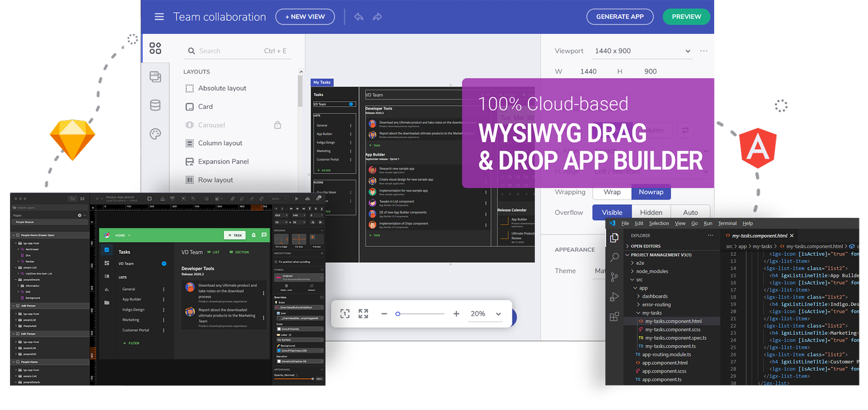Click the cloud icon in Sketch toolbar
Image resolution: width=868 pixels, height=410 pixels.
point(307,199)
